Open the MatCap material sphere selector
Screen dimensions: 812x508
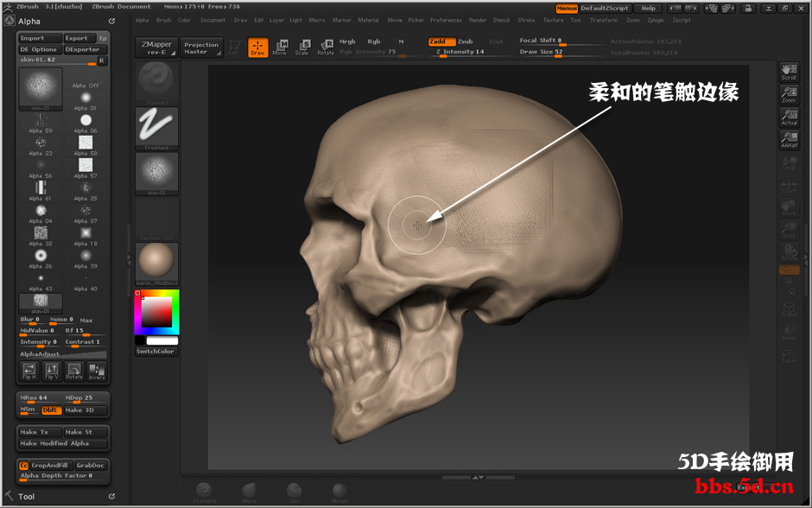(156, 264)
